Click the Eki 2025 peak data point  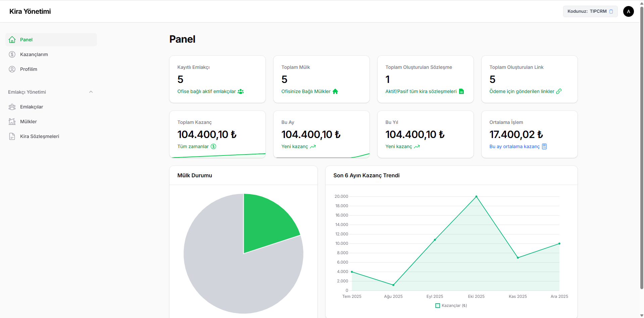coord(476,196)
